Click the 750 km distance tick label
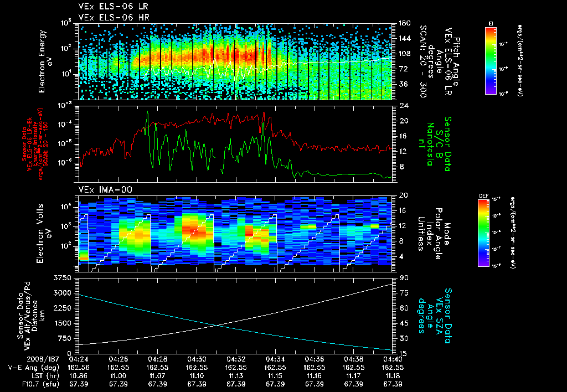 click(x=64, y=338)
